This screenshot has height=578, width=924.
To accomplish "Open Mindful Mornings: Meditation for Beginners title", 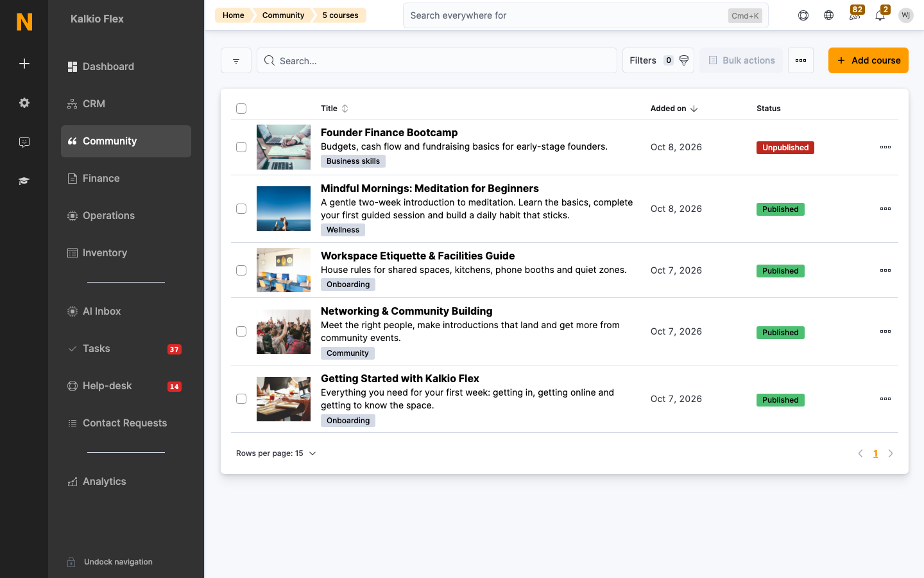I will point(429,188).
